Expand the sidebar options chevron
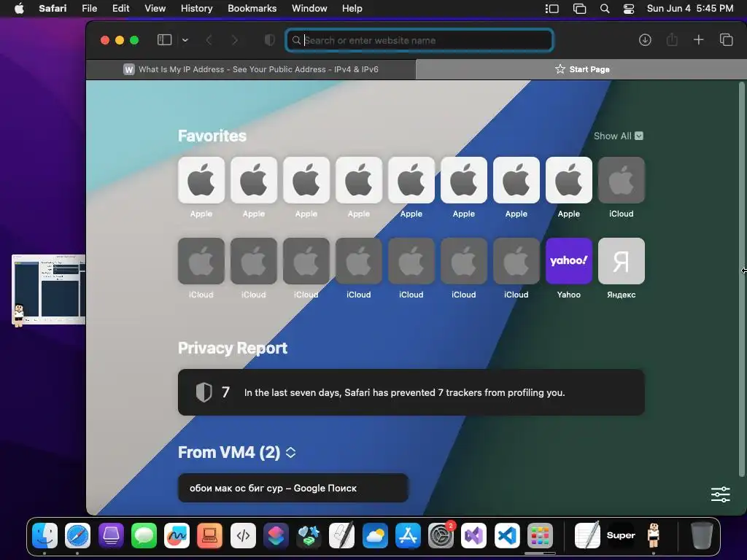 tap(185, 40)
